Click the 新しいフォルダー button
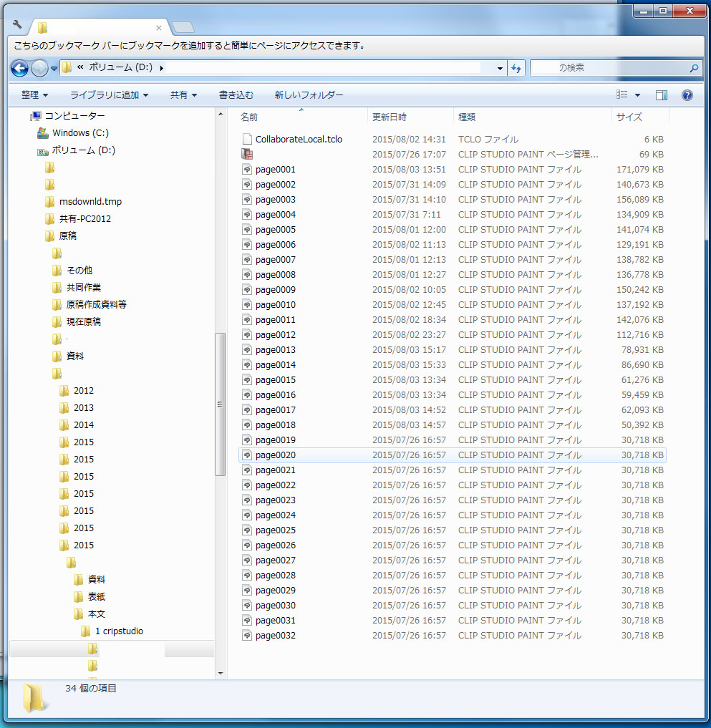Screen dimensions: 711x728 pos(309,95)
